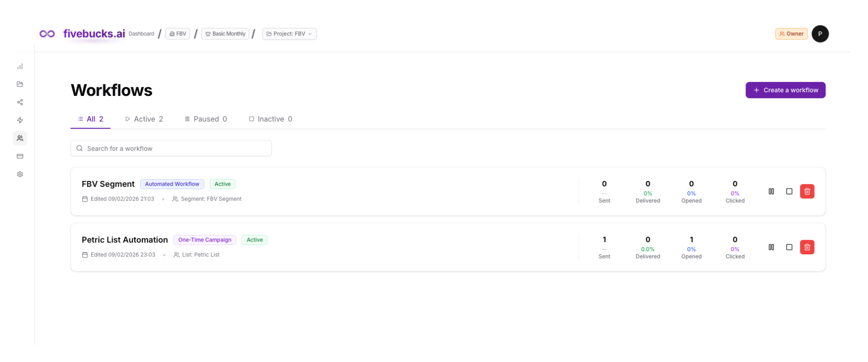Stop the Petric List Automation workflow
Image resolution: width=868 pixels, height=362 pixels.
coord(789,247)
